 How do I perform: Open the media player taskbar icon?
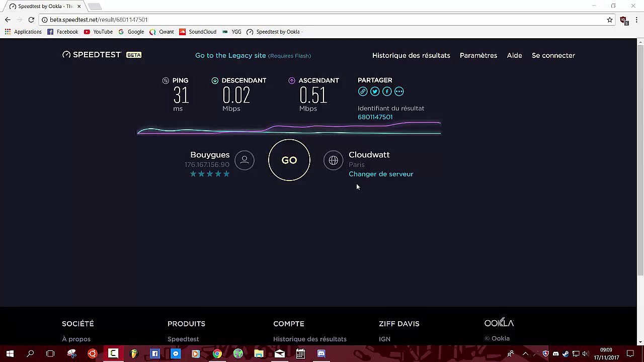(196, 354)
